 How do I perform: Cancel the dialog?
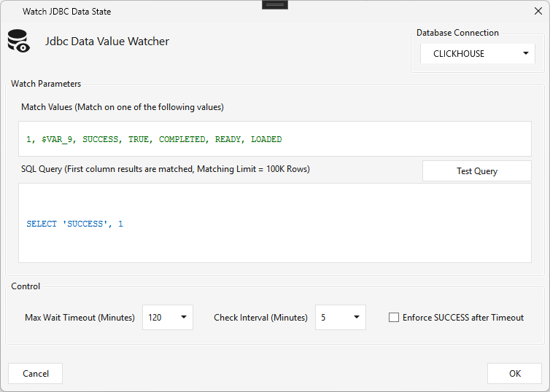point(36,374)
